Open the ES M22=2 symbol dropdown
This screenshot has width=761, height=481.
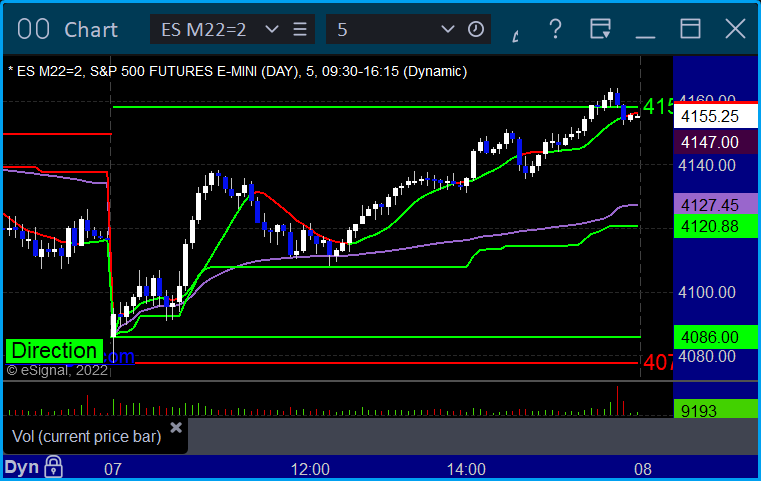coord(272,29)
